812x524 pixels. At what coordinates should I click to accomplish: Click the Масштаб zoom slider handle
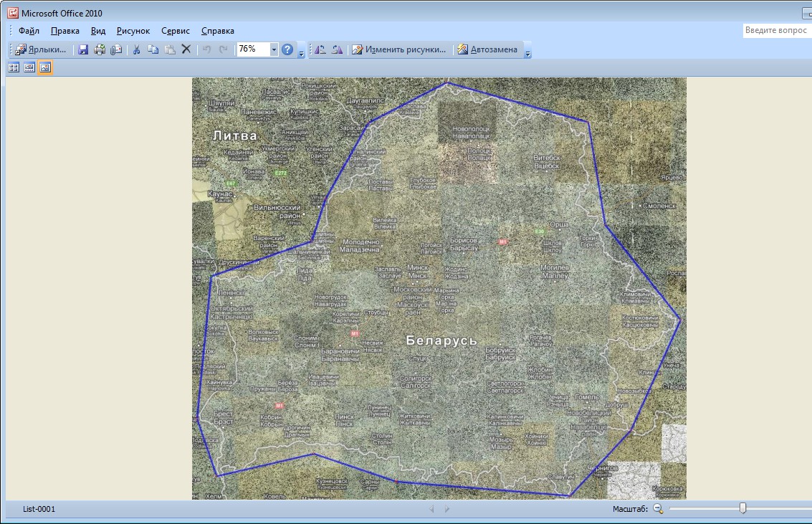(x=742, y=508)
